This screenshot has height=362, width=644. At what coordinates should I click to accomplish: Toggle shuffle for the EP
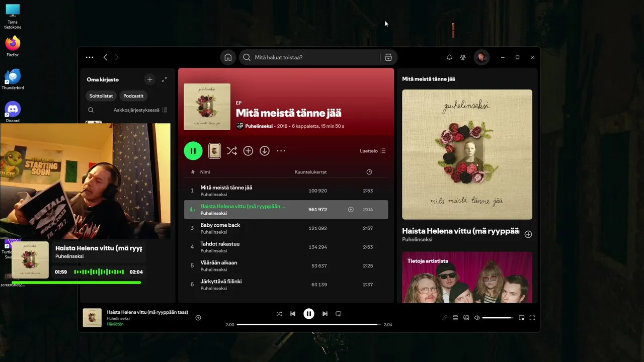tap(231, 151)
